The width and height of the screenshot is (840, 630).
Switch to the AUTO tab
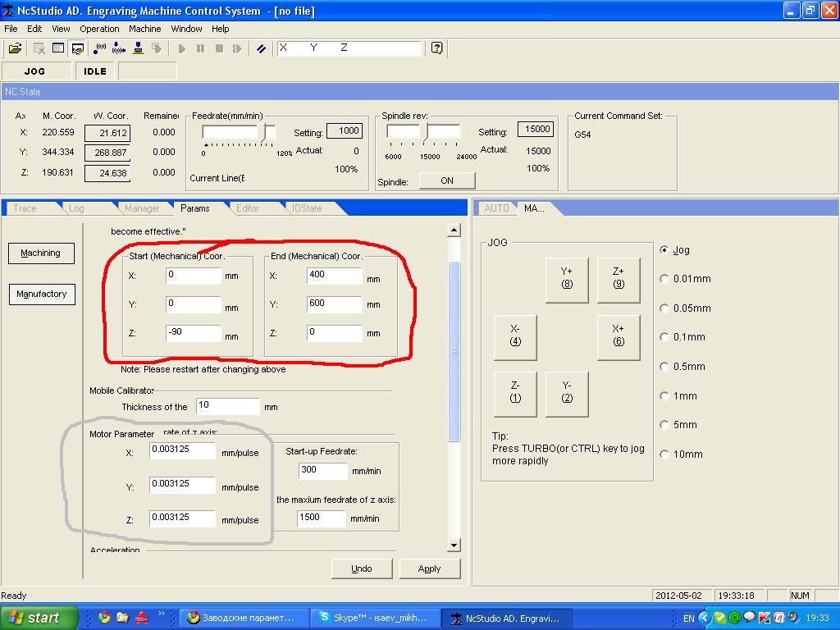[x=496, y=208]
